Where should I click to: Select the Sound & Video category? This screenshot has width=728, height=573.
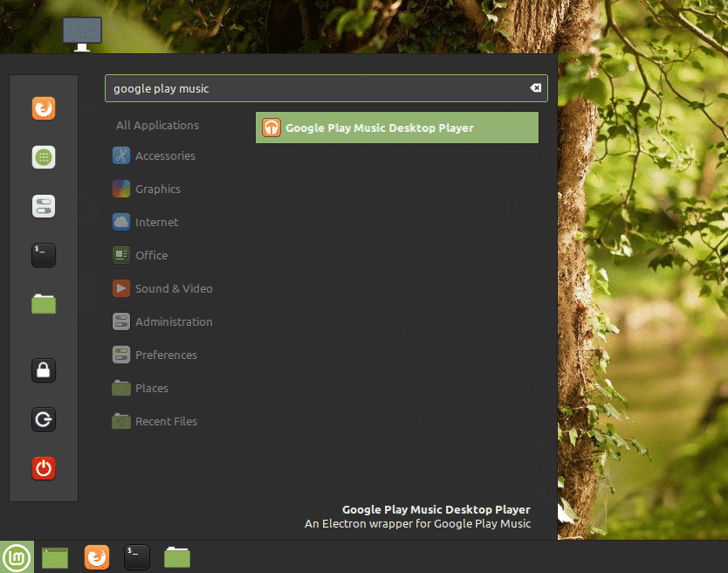click(173, 289)
